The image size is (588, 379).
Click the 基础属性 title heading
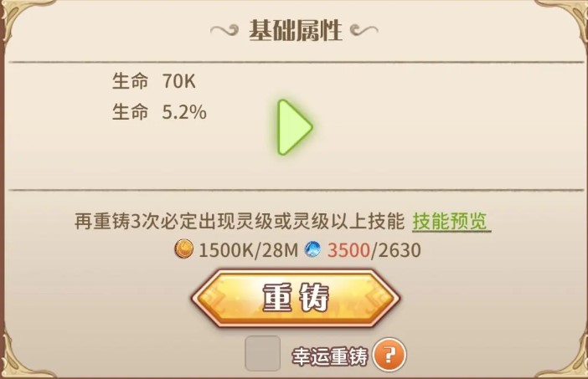click(295, 30)
